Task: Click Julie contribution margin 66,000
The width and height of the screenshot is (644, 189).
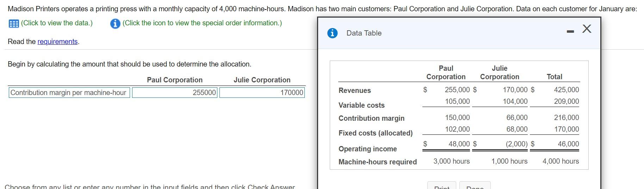Action: click(517, 118)
